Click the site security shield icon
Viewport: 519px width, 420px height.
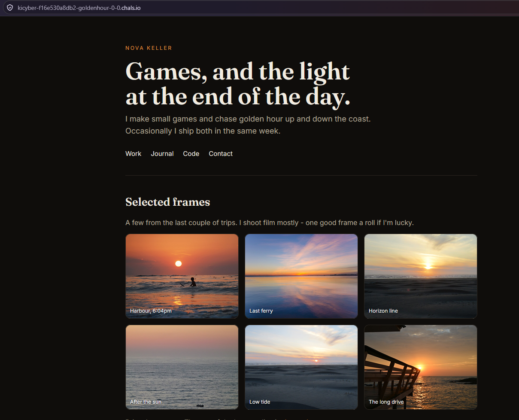click(9, 8)
